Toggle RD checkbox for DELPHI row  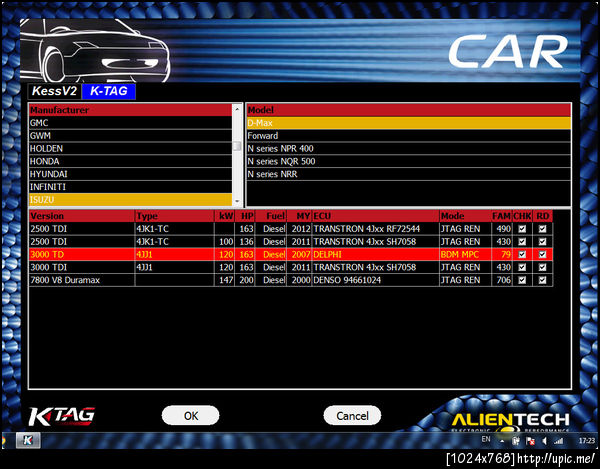[x=542, y=254]
